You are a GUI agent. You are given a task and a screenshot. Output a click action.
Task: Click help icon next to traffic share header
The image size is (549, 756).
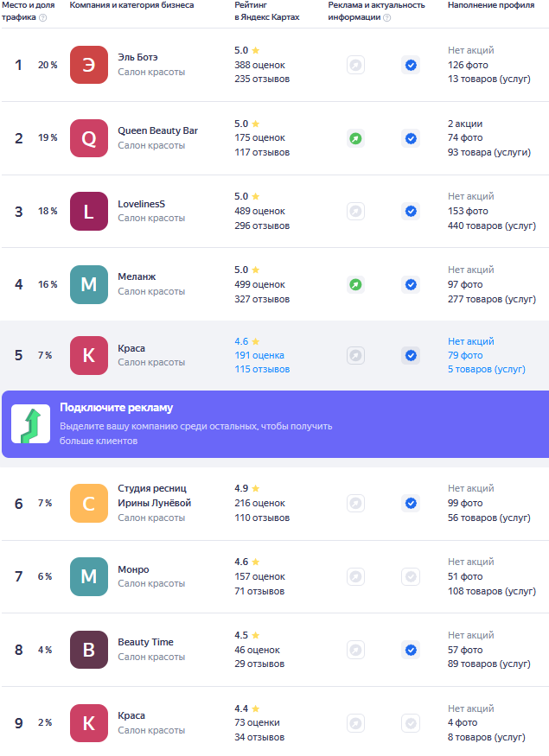click(43, 18)
